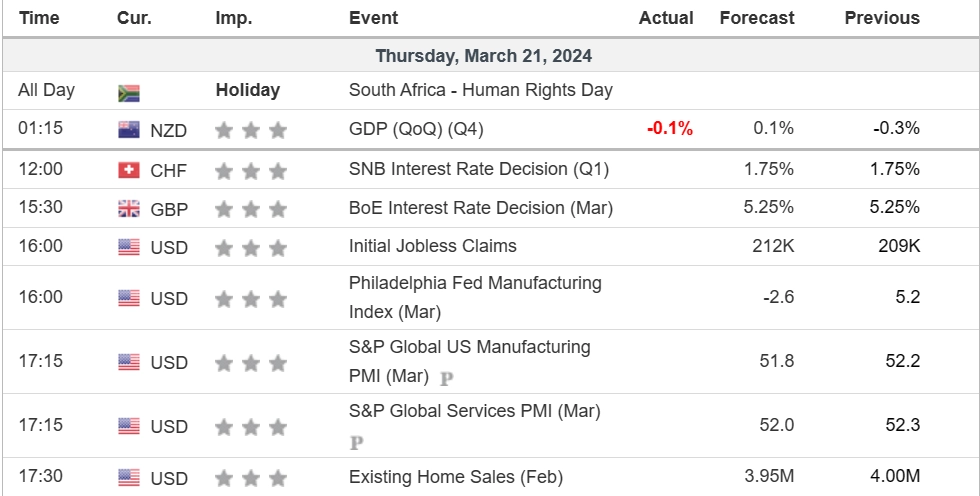
Task: Click the New Zealand flag beside NZD
Action: click(128, 129)
